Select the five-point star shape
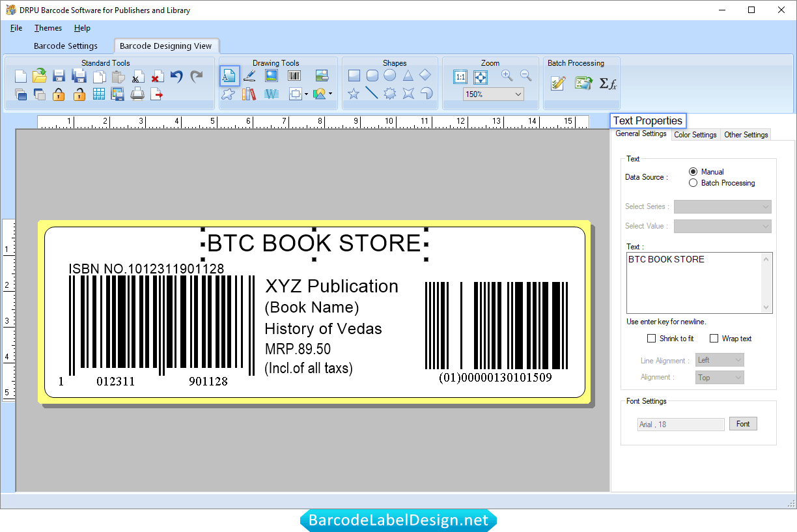Viewport: 797px width, 532px height. pyautogui.click(x=354, y=94)
